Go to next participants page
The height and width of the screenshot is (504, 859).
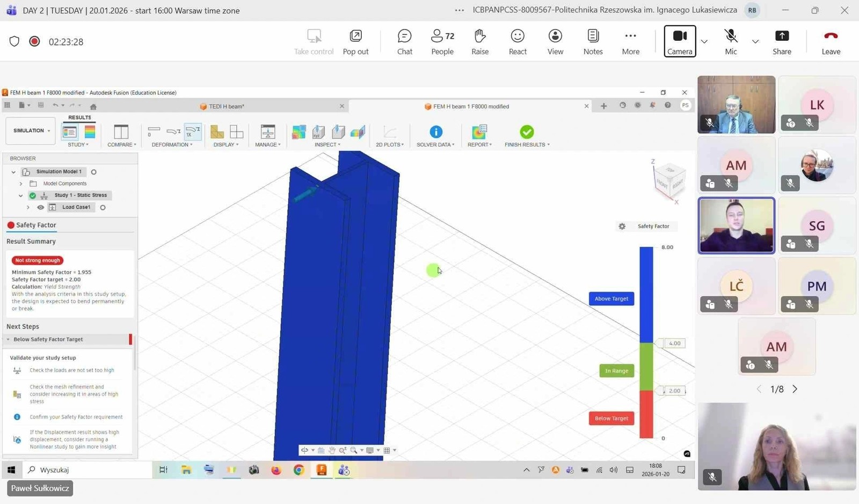[x=795, y=389]
